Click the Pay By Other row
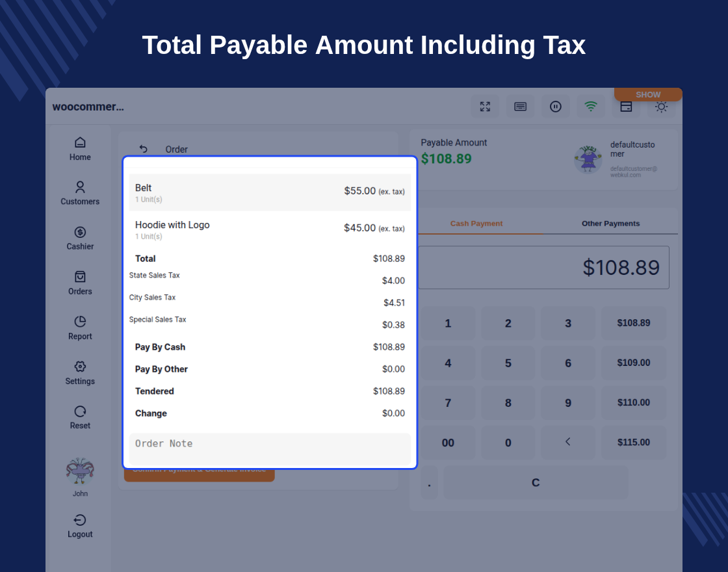Viewport: 728px width, 572px height. [x=270, y=369]
